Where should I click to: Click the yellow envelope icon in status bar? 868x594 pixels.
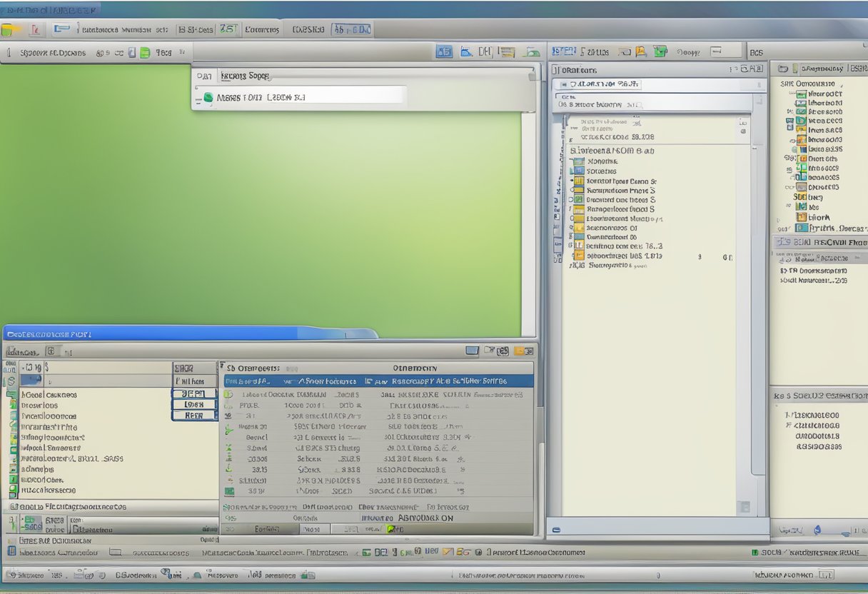point(448,552)
